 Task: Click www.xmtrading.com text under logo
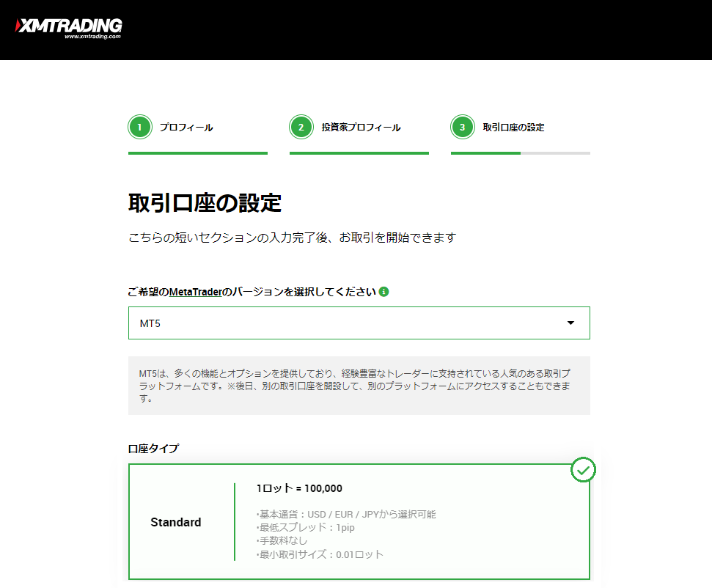tap(92, 37)
